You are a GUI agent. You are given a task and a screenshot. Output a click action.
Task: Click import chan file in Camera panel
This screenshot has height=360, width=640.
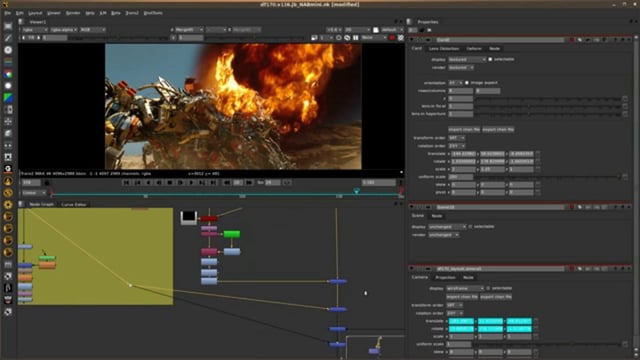462,297
